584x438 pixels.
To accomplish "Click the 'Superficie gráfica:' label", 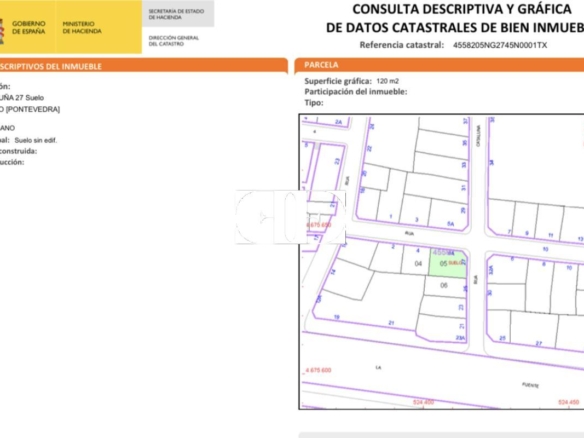I will 338,81.
